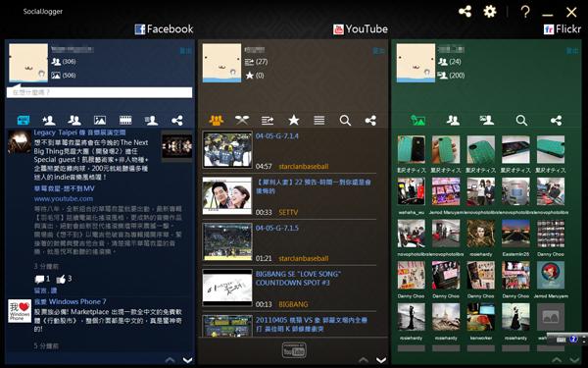This screenshot has width=588, height=368.
Task: Select Flickr photo stream icon
Action: coord(417,120)
